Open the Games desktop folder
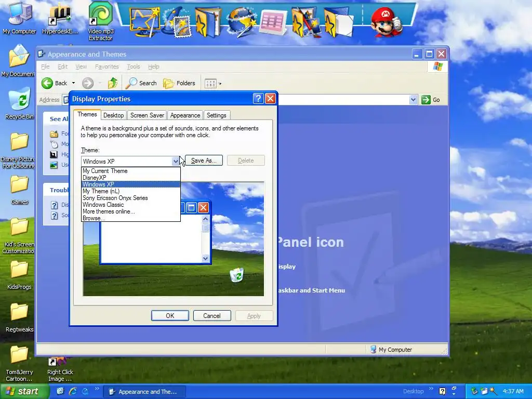This screenshot has width=532, height=399. (x=19, y=189)
